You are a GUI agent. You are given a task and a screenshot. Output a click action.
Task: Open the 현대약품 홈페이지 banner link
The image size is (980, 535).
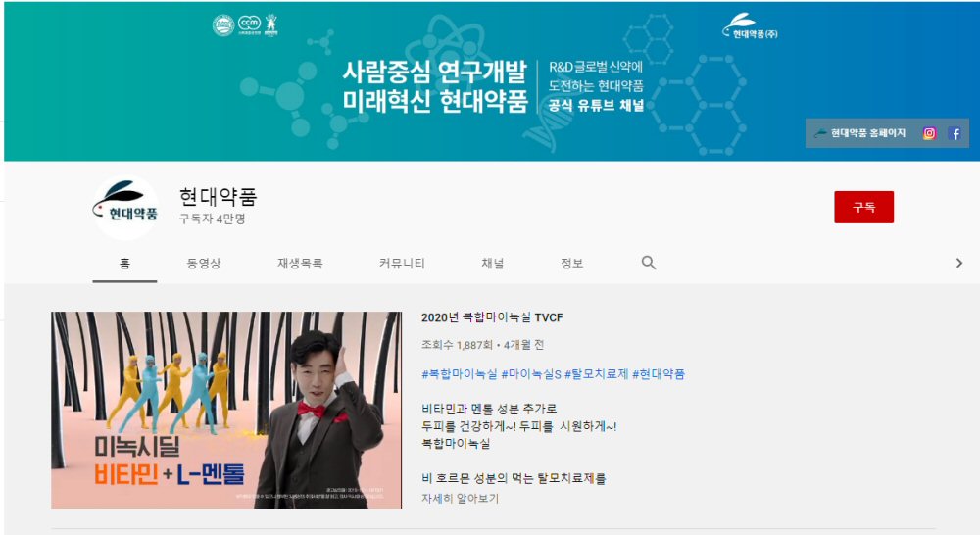pyautogui.click(x=860, y=133)
